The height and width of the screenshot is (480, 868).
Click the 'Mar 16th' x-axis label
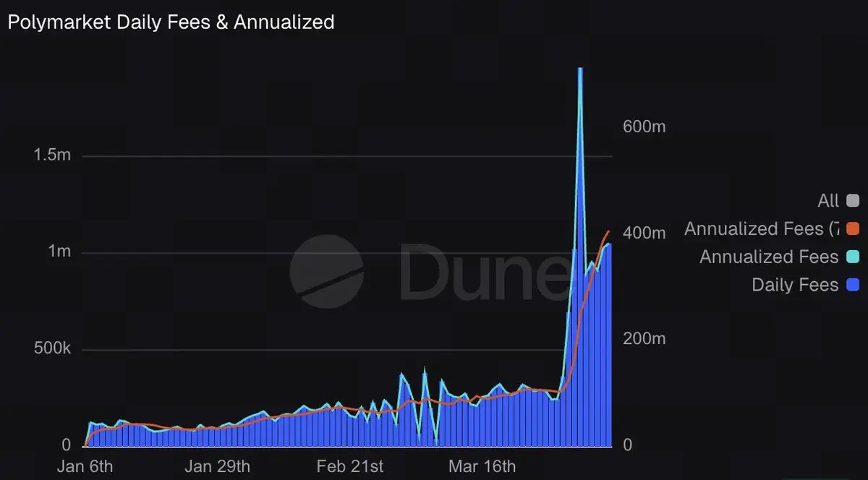[482, 466]
